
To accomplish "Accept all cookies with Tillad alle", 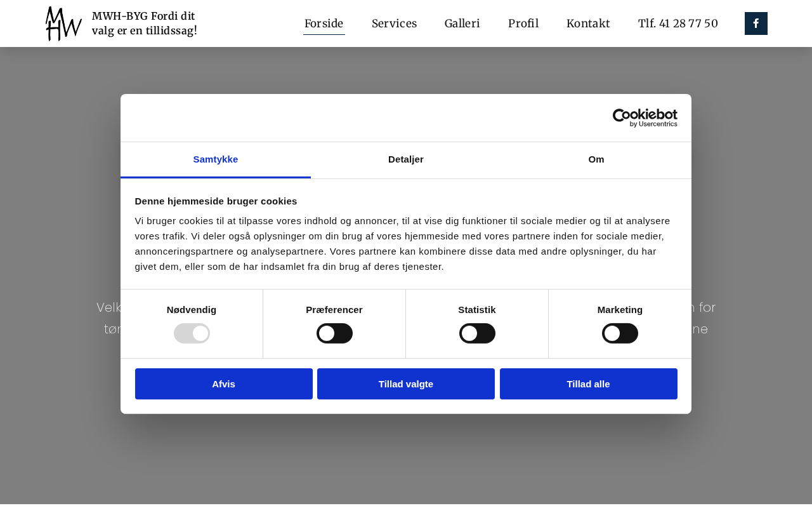I will pos(588,384).
